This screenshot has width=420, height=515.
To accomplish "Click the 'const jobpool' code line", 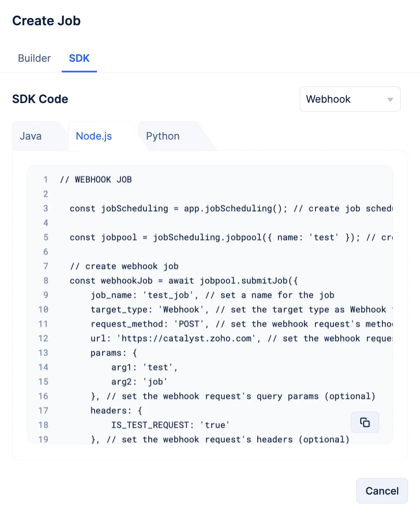I will pos(231,237).
